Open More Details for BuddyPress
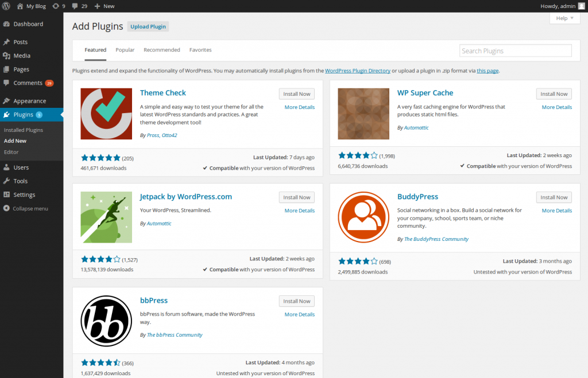 click(x=556, y=211)
